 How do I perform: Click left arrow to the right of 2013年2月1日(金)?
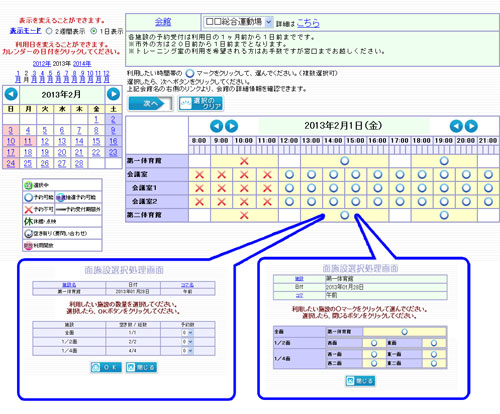coord(456,126)
